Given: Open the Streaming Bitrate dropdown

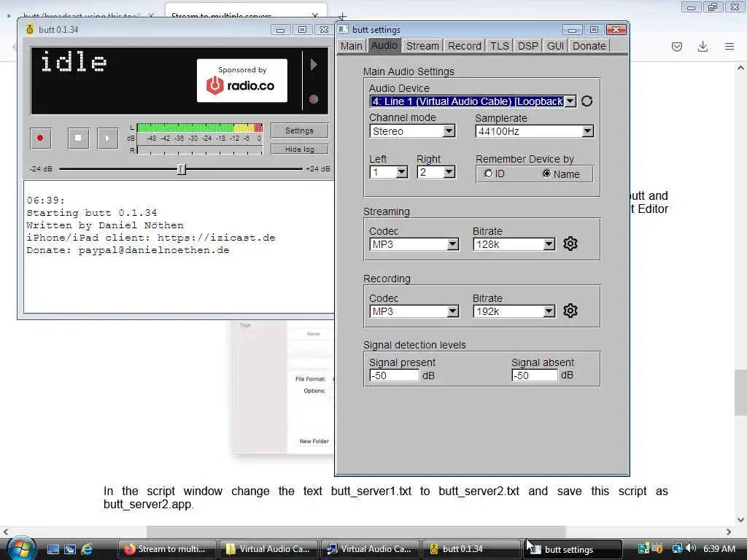Looking at the screenshot, I should pos(549,244).
